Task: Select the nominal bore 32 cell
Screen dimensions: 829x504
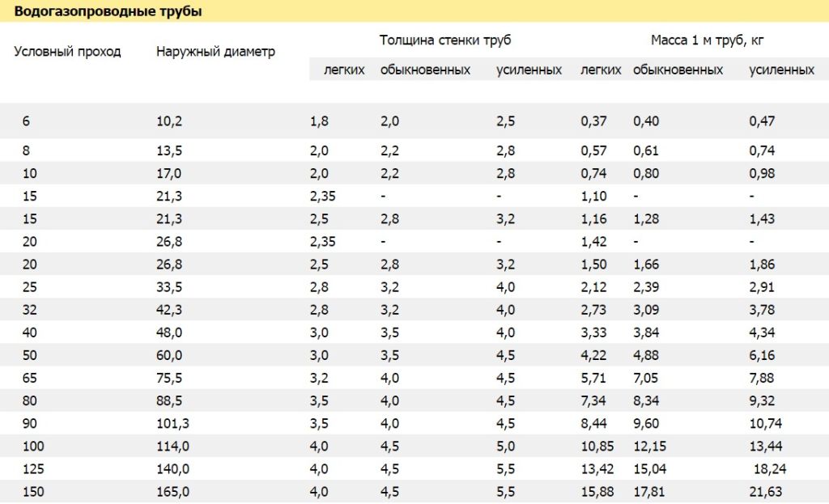Action: click(30, 310)
